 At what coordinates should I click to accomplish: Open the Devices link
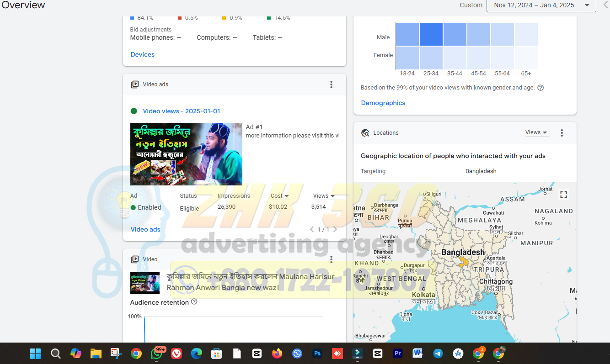pyautogui.click(x=143, y=54)
